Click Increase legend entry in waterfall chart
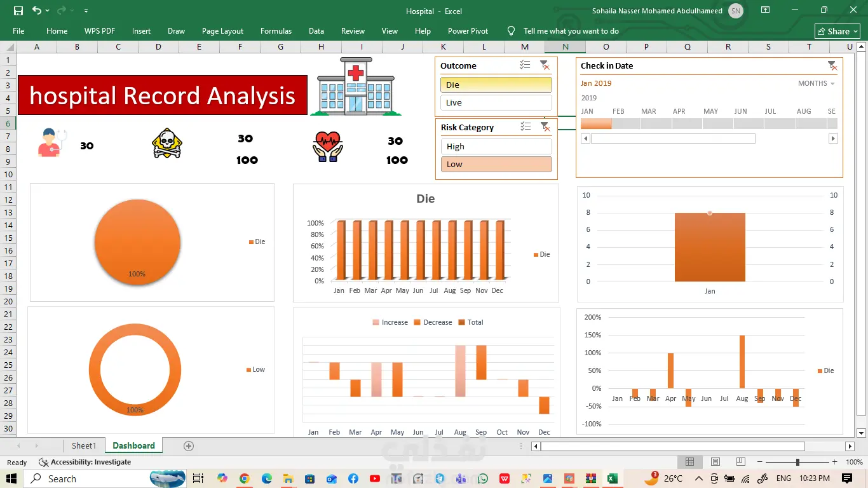Image resolution: width=868 pixels, height=488 pixels. coord(390,322)
